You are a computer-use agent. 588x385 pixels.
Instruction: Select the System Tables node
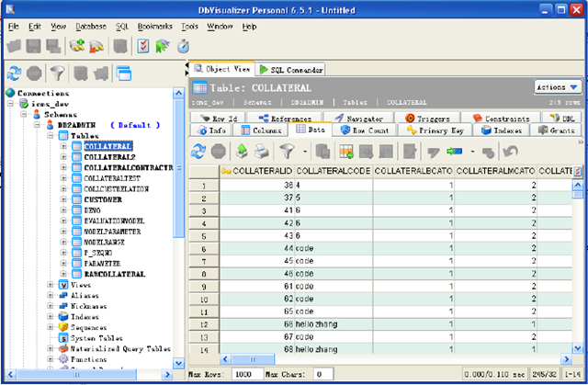click(96, 338)
